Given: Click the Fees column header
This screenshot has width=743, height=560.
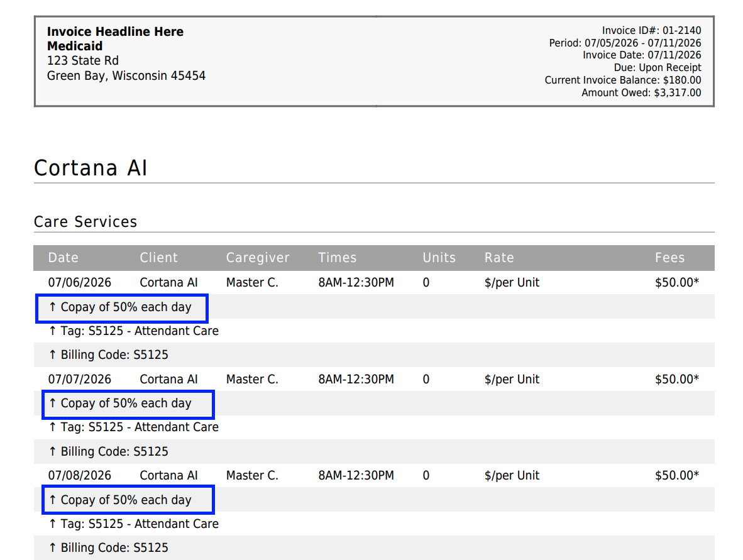Looking at the screenshot, I should click(x=670, y=257).
